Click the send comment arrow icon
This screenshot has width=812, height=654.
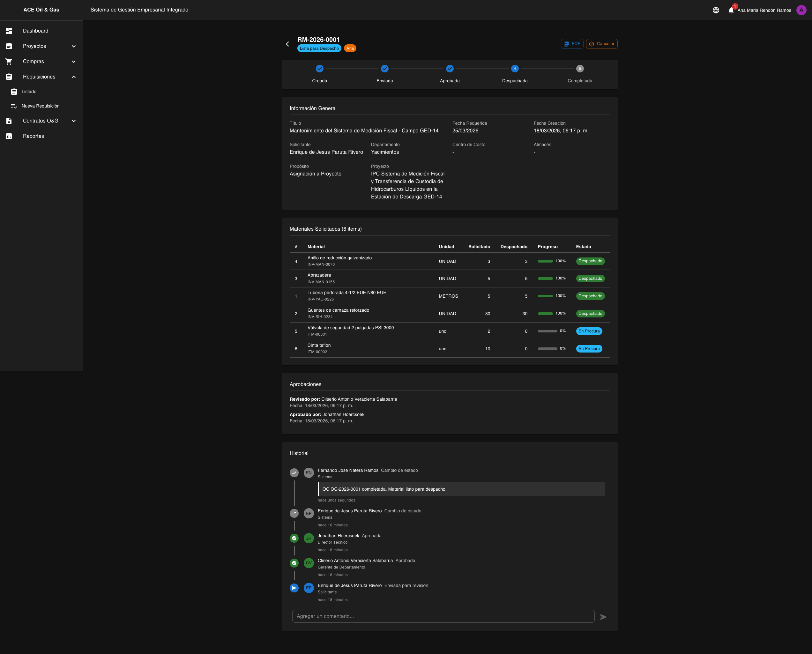click(x=603, y=617)
